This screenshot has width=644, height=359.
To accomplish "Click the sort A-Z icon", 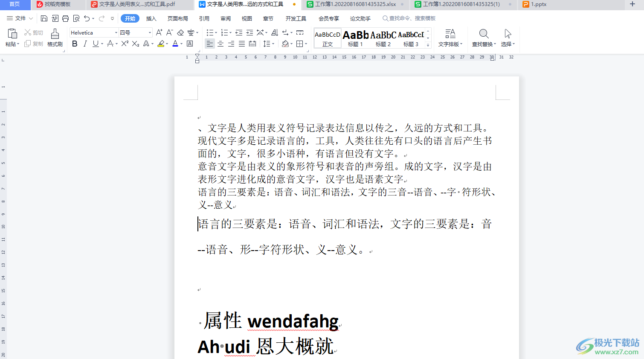I will [274, 32].
